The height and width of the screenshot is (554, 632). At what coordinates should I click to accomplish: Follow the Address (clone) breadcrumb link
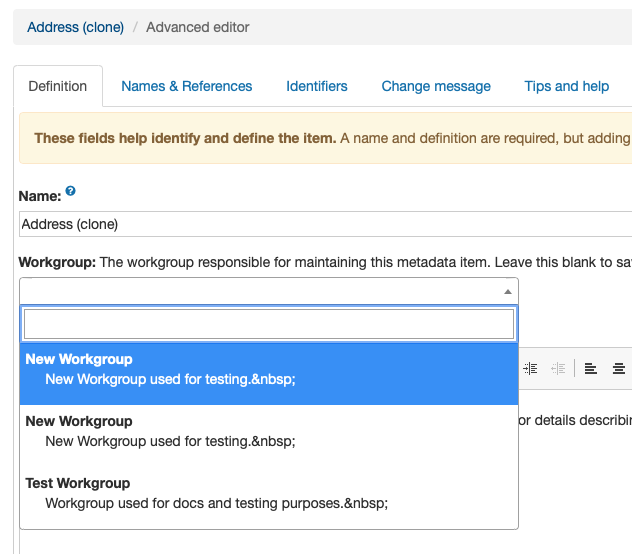click(75, 27)
